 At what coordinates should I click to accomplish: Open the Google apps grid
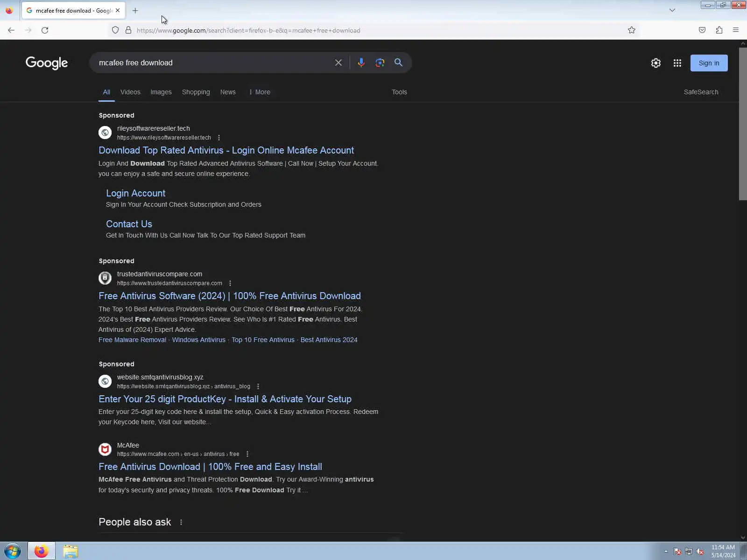[x=677, y=63]
